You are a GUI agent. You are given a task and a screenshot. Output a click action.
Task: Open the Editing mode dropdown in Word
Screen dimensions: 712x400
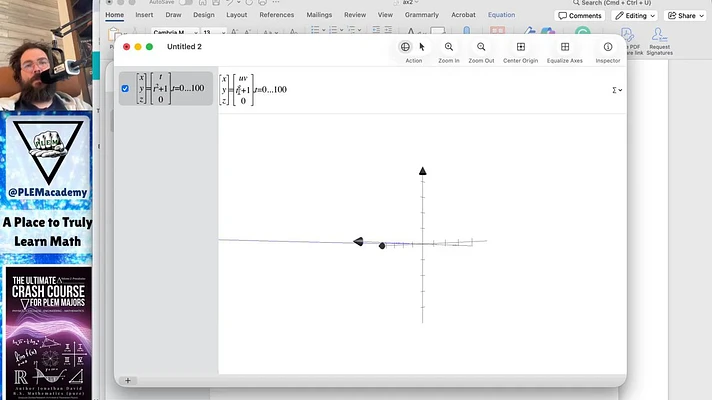point(634,15)
